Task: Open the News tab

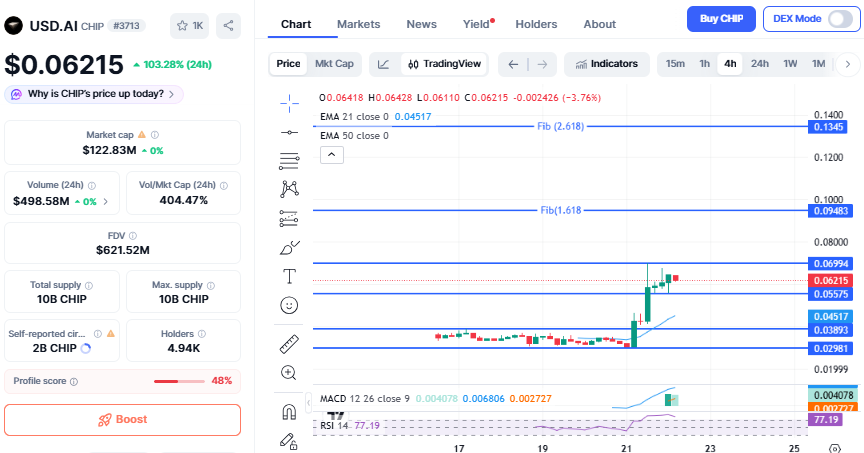Action: tap(422, 24)
